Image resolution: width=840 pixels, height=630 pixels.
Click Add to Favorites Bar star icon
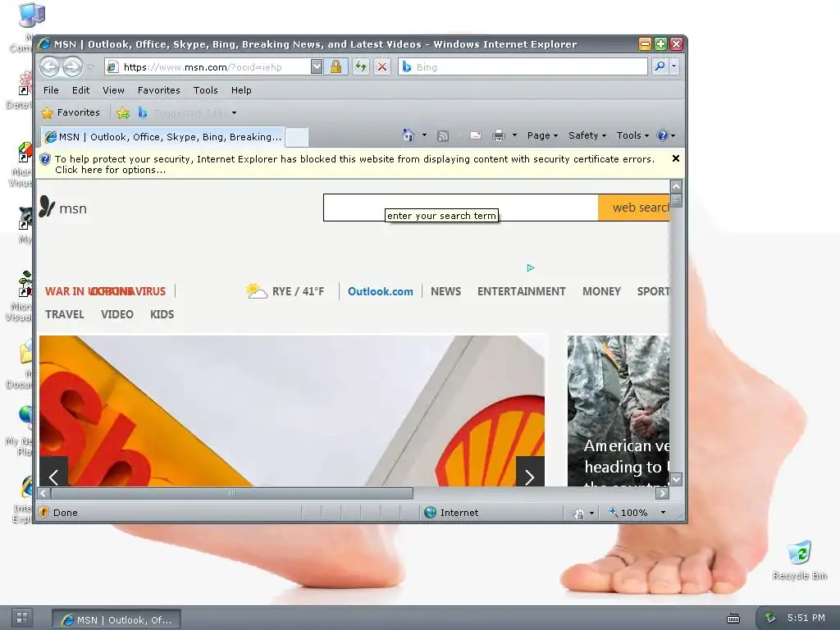(x=123, y=112)
